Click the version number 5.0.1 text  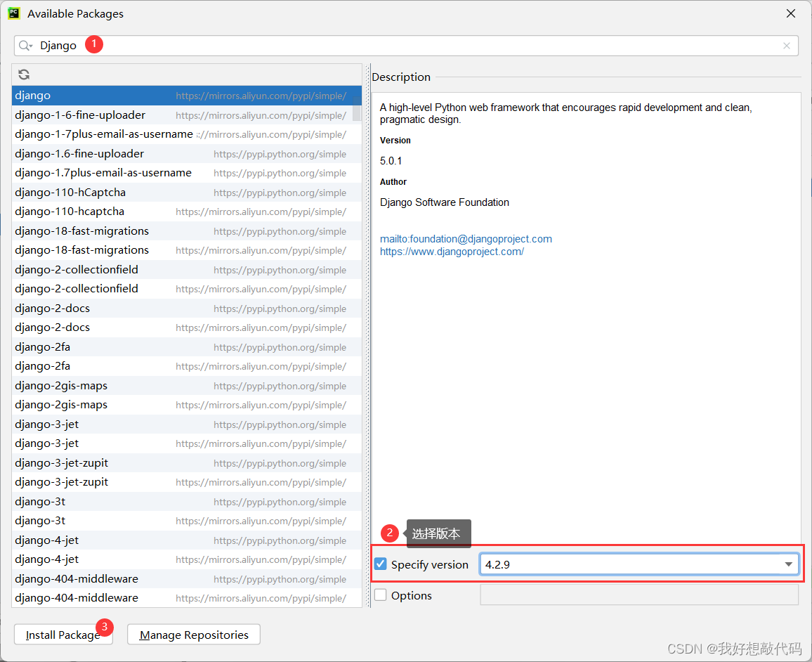click(391, 161)
